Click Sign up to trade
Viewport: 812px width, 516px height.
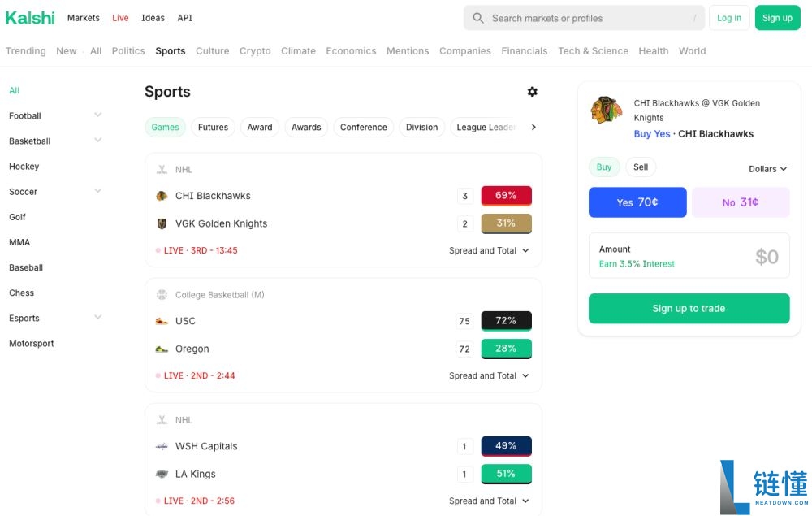pos(689,309)
